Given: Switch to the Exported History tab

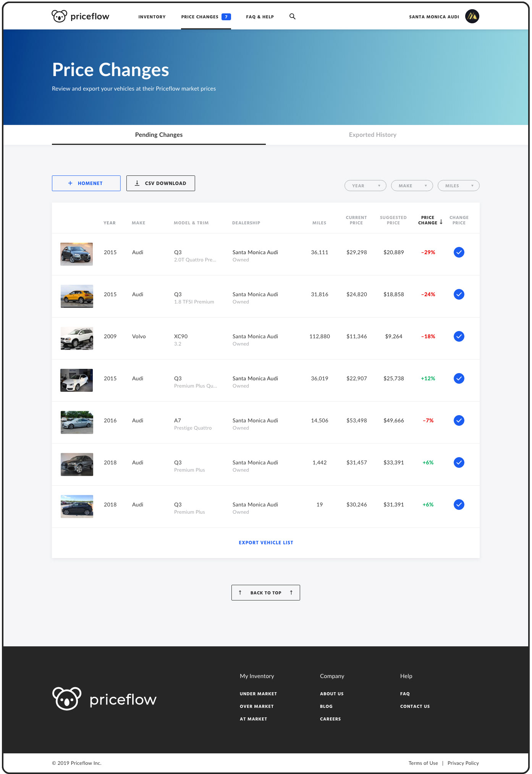Looking at the screenshot, I should click(x=373, y=135).
